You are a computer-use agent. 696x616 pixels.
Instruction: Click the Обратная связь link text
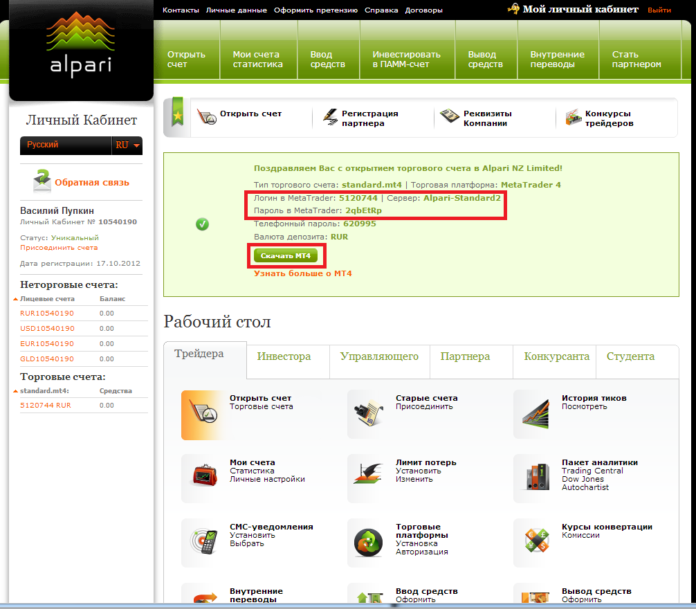click(92, 182)
